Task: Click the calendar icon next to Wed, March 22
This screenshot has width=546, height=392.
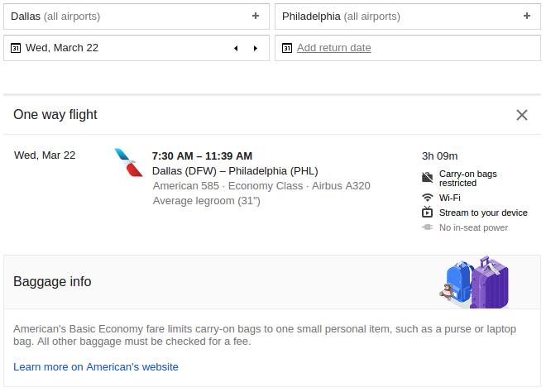Action: 16,48
